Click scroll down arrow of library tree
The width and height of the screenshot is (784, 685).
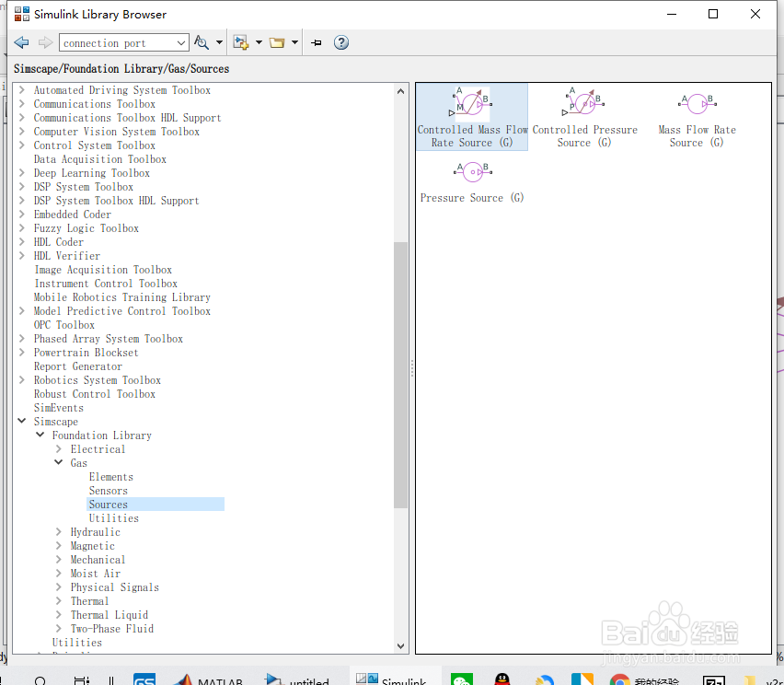[x=400, y=646]
